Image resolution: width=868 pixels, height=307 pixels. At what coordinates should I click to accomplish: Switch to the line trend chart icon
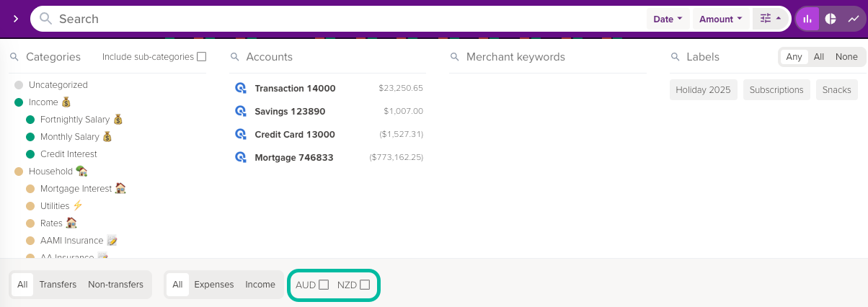pyautogui.click(x=854, y=19)
